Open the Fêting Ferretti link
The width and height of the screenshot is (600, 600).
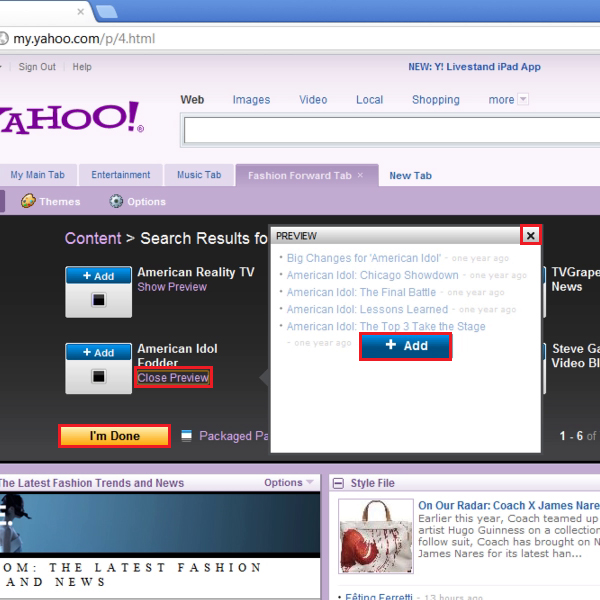click(x=379, y=596)
